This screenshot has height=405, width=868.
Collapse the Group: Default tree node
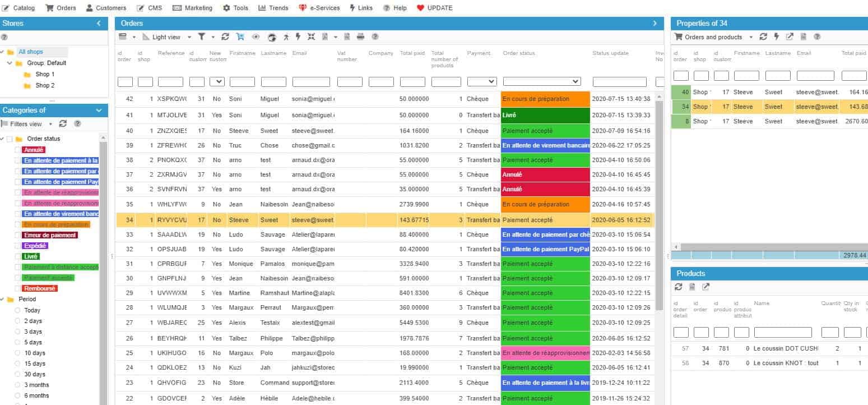tap(10, 63)
